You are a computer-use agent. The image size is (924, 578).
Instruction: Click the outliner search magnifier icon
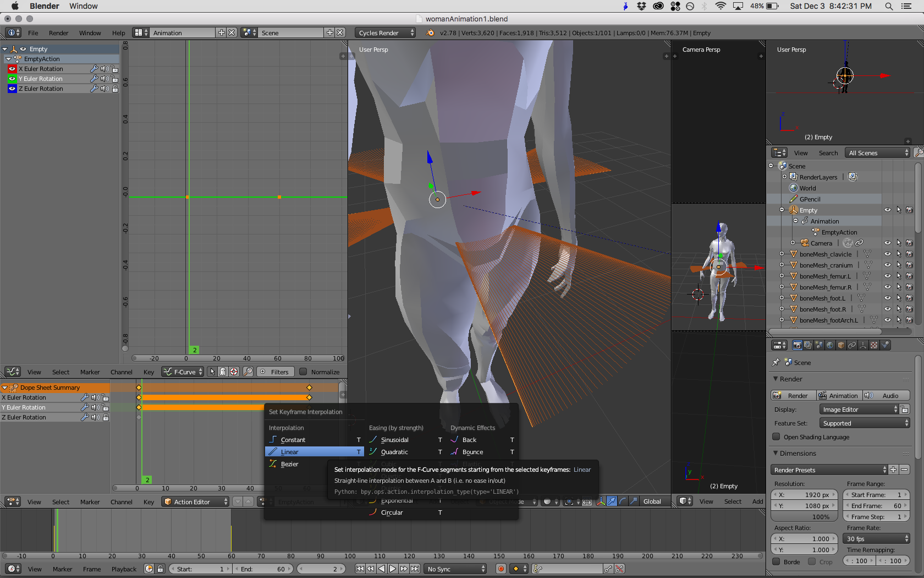[919, 152]
